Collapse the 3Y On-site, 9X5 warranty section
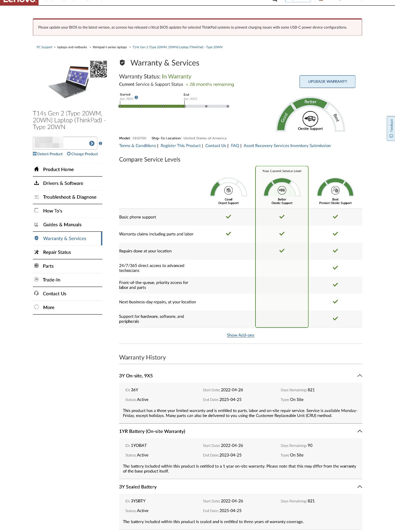This screenshot has width=395, height=532. [x=359, y=376]
